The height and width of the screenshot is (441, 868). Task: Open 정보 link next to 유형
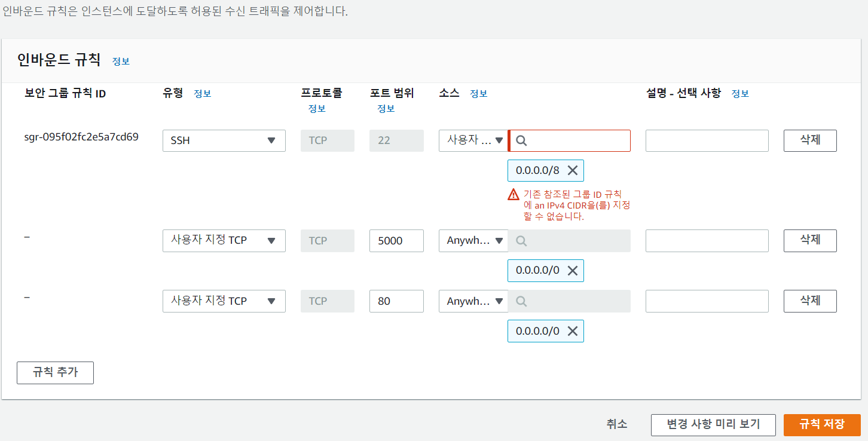[x=202, y=94]
